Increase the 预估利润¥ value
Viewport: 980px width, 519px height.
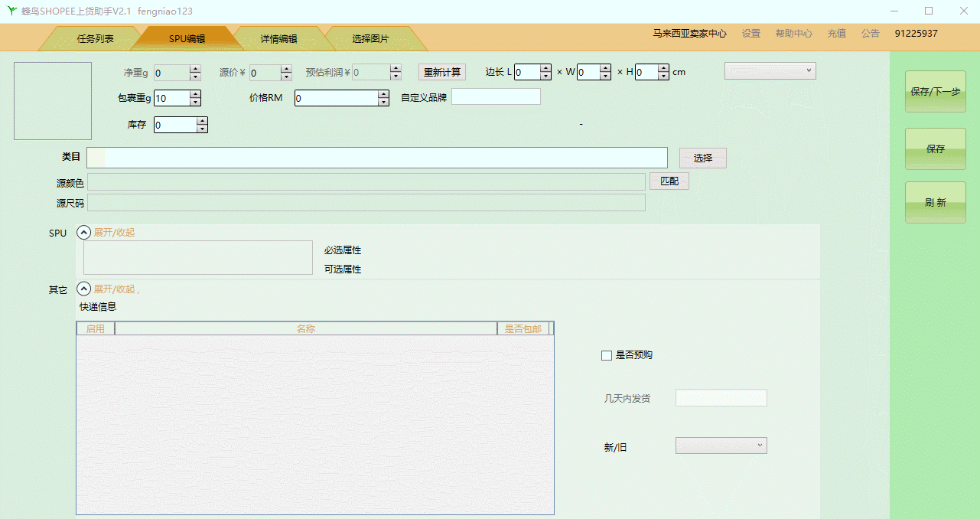(x=396, y=69)
